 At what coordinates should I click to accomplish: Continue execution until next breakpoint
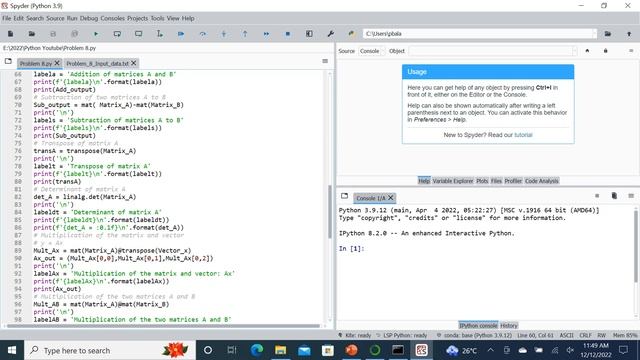click(x=266, y=34)
